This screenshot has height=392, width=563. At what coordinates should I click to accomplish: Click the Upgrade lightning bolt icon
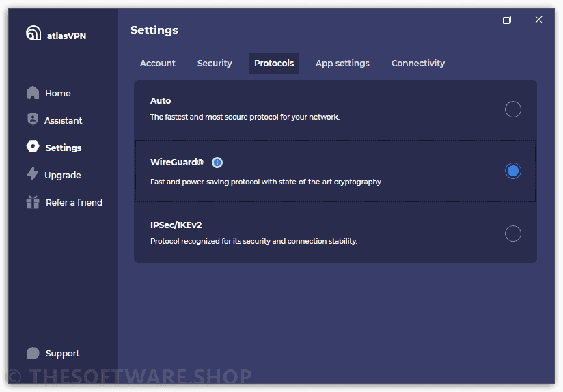click(x=33, y=173)
